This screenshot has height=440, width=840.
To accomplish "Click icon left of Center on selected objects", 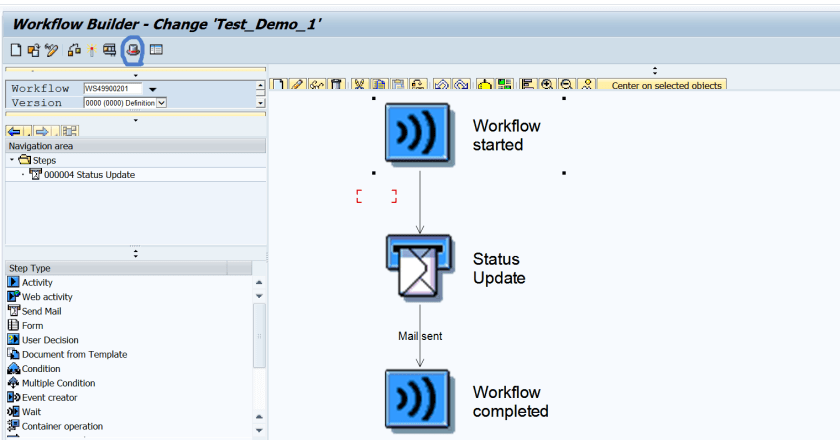I will [x=587, y=85].
